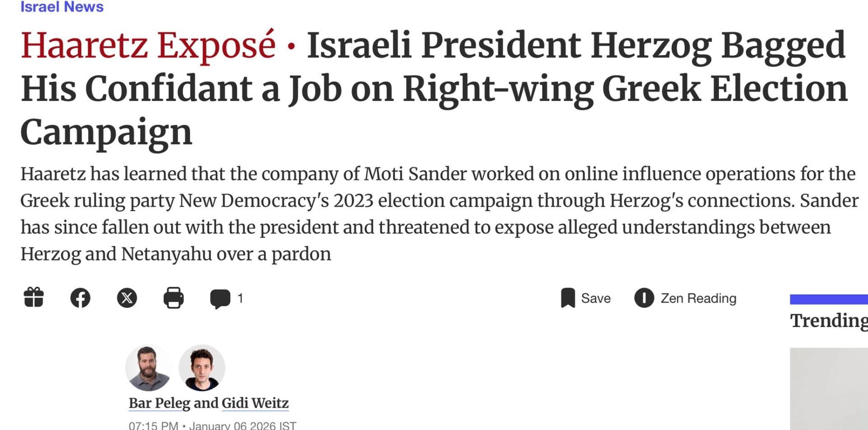868x430 pixels.
Task: Click the Save bookmark icon
Action: (568, 298)
